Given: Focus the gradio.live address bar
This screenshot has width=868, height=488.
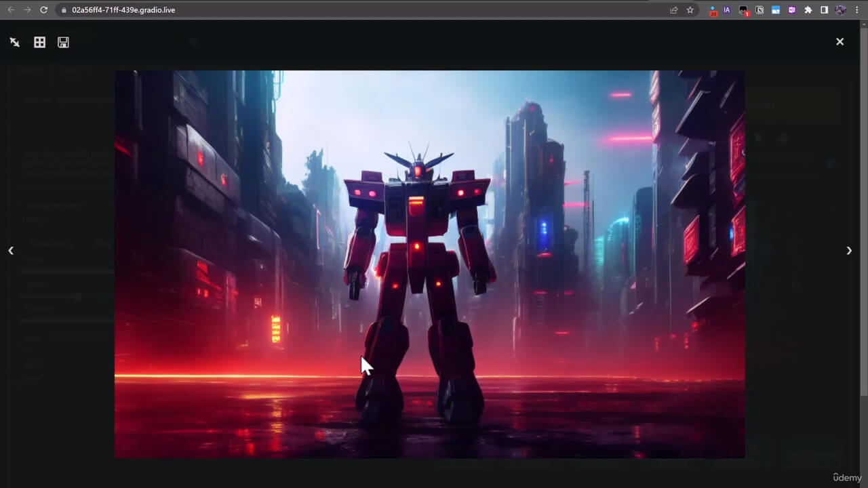Looking at the screenshot, I should 339,10.
